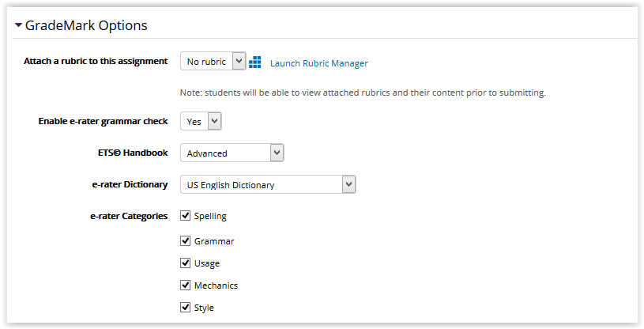Click the Grammar label text

click(214, 241)
